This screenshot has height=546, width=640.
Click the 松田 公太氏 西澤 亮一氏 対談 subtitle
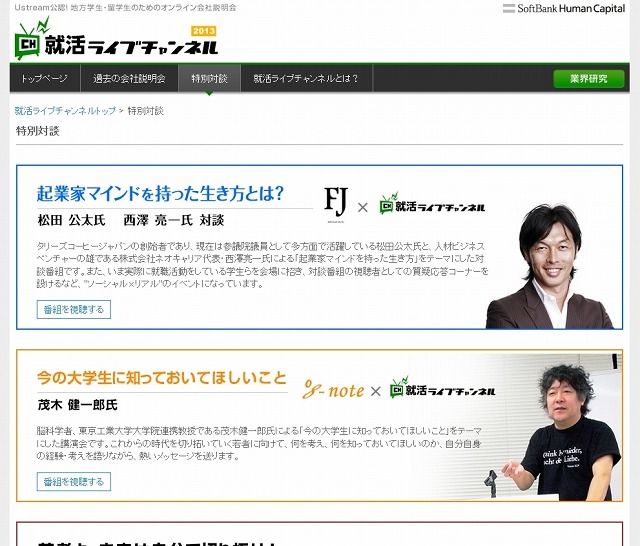tap(131, 220)
